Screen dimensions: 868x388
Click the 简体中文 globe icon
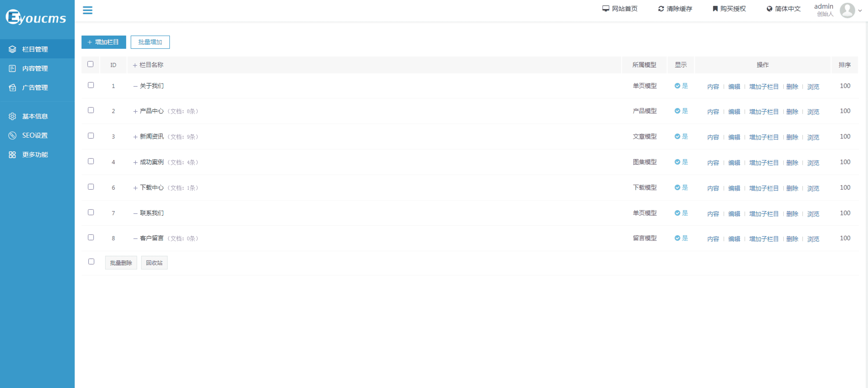[x=770, y=8]
